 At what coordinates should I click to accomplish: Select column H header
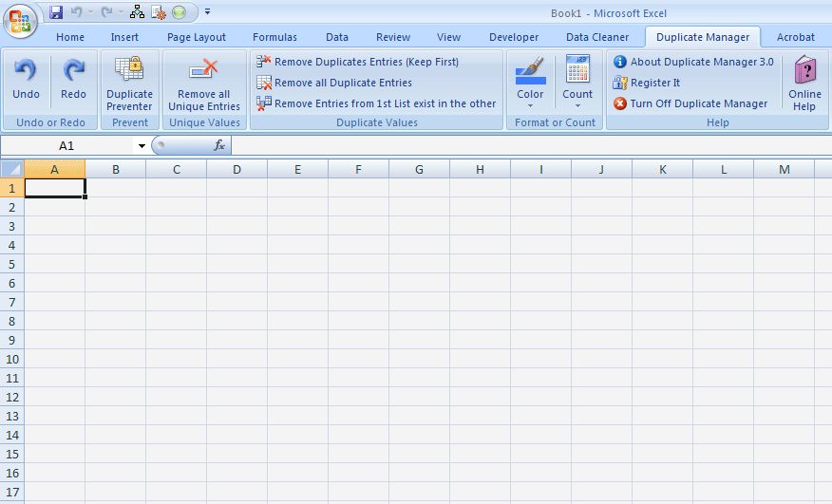480,169
